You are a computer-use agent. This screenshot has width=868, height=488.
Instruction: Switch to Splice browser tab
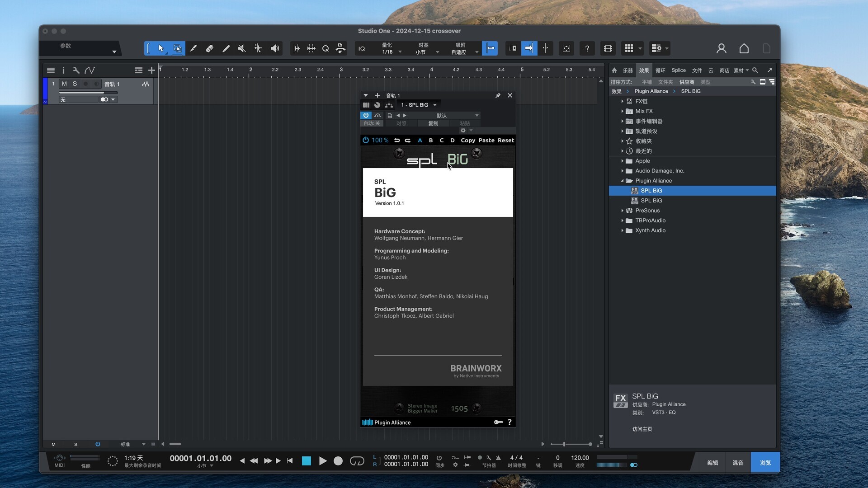tap(679, 70)
